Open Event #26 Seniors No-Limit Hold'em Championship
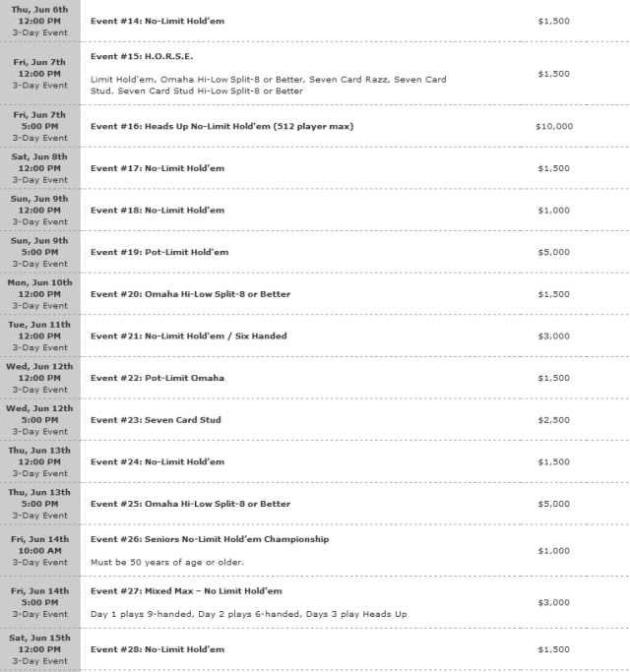 pos(210,539)
